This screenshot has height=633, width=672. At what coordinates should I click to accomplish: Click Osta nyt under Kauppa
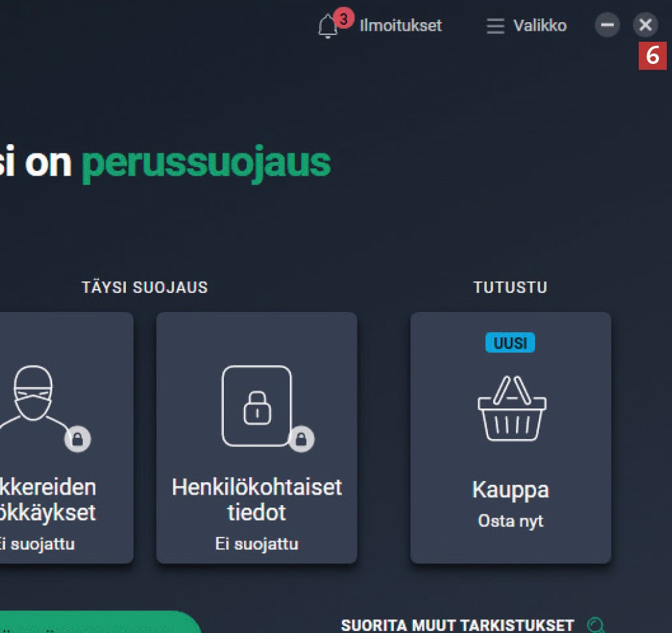pos(510,521)
